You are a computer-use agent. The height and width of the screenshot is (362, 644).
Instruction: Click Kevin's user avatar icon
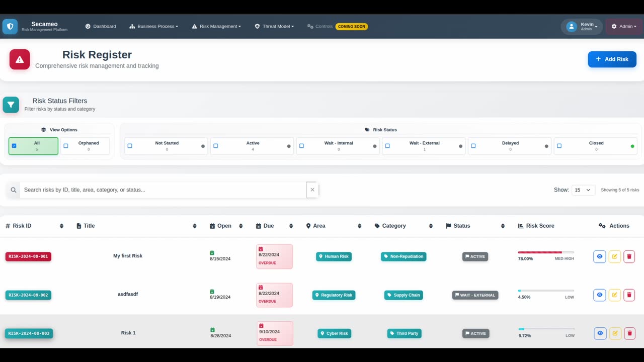(571, 27)
